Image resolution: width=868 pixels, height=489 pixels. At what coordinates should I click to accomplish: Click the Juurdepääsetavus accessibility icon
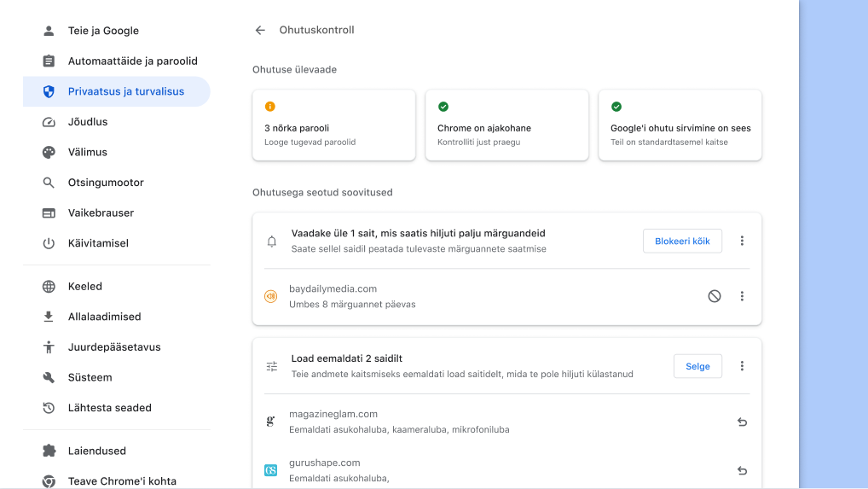pyautogui.click(x=49, y=347)
